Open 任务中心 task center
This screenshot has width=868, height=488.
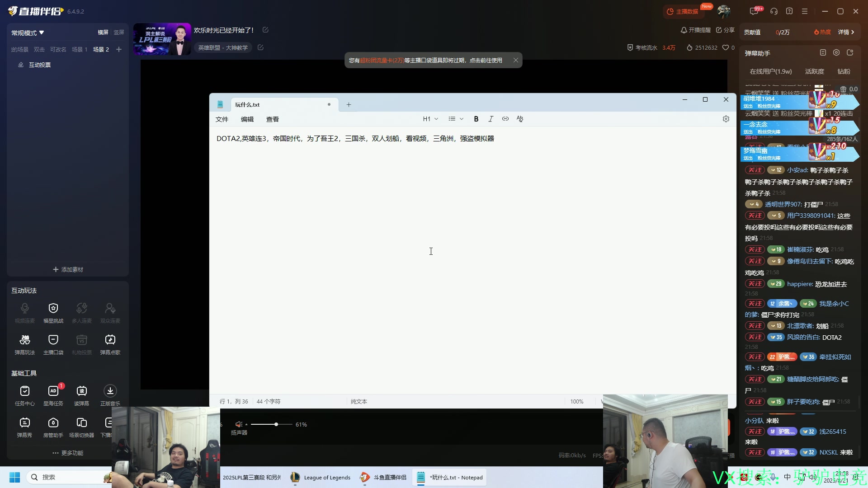25,395
